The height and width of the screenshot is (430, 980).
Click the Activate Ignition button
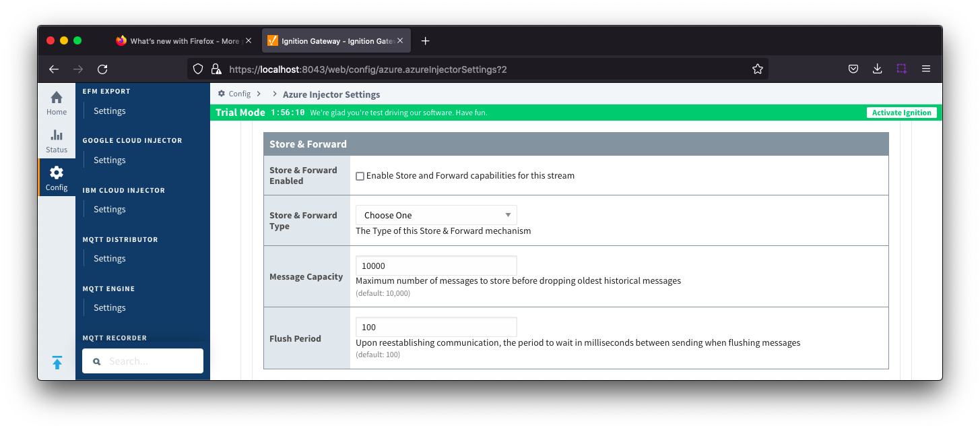pos(901,113)
